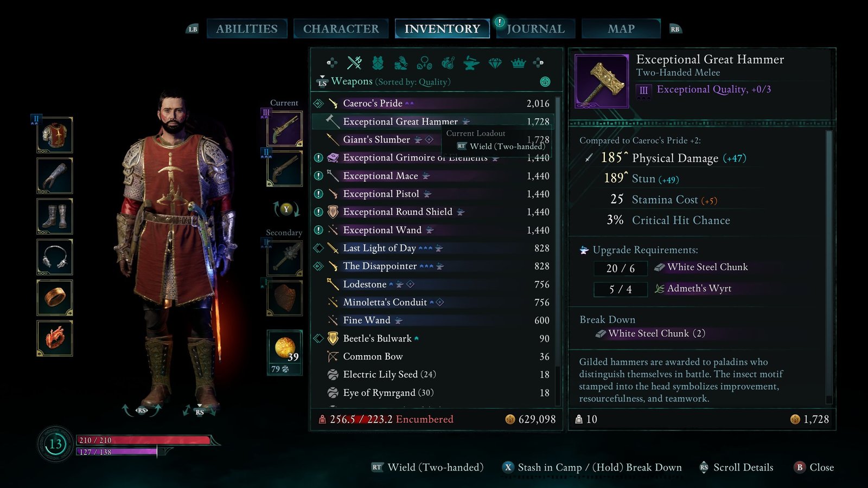Screen dimensions: 868x488
Task: Show the consumables food and potion category
Action: click(448, 63)
